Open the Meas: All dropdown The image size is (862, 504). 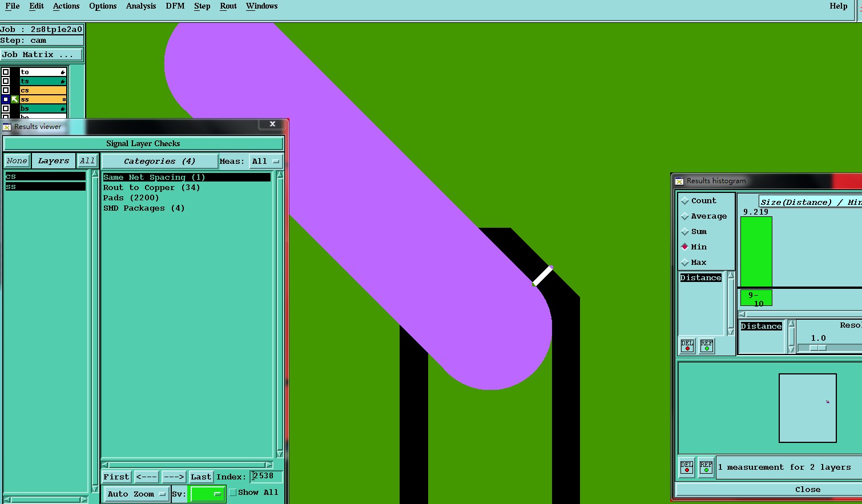click(x=265, y=162)
